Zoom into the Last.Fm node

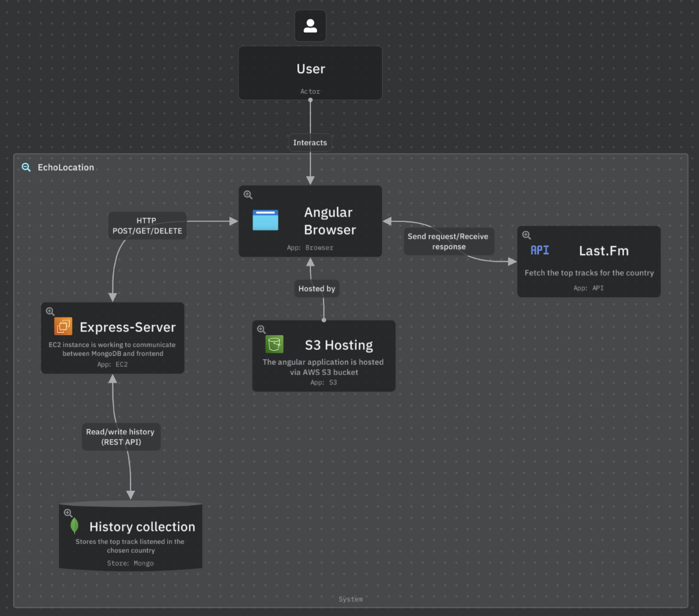(526, 235)
